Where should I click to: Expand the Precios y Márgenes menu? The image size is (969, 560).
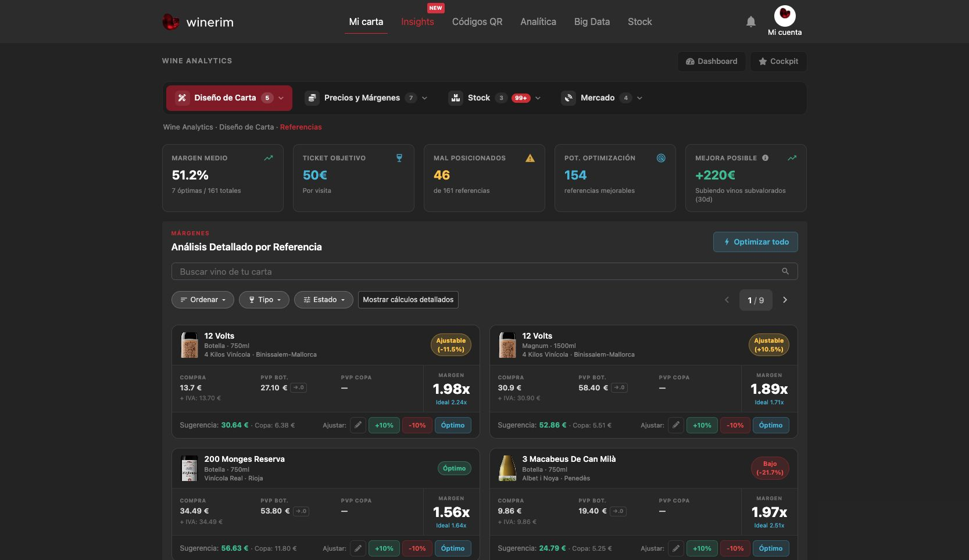coord(367,98)
